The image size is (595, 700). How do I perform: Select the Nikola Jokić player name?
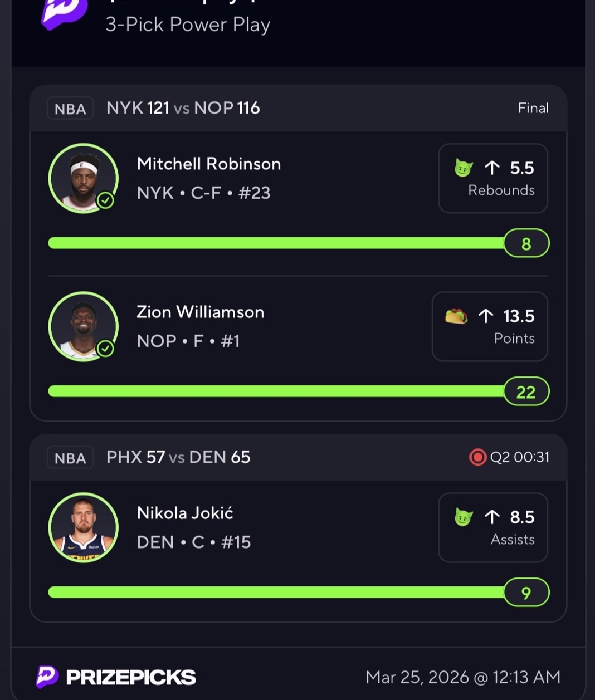[x=185, y=513]
